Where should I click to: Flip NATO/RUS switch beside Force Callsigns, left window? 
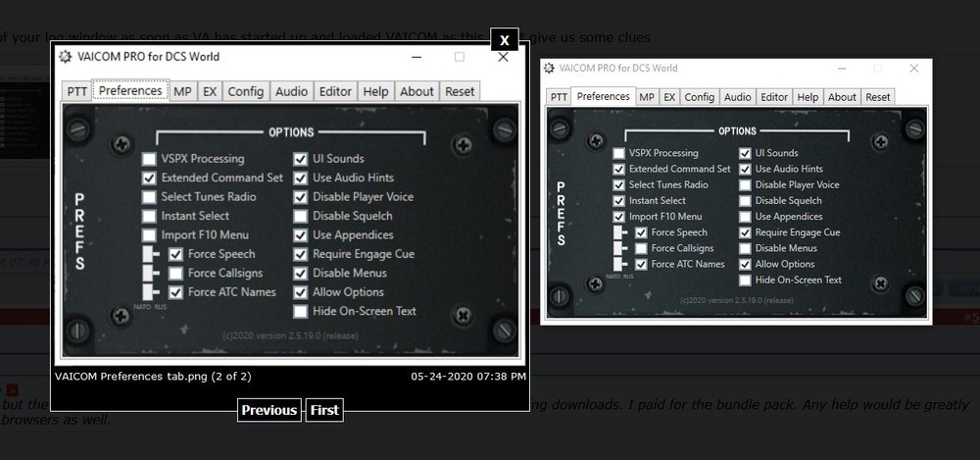tap(151, 274)
